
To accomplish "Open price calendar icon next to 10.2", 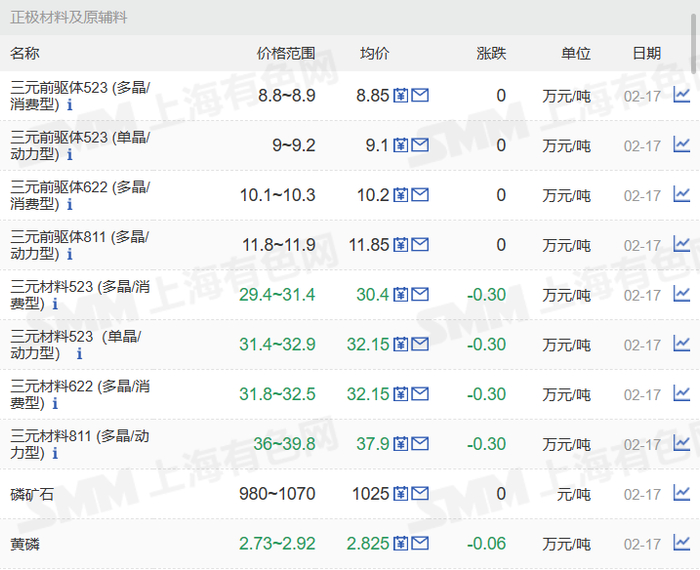I will [x=400, y=195].
